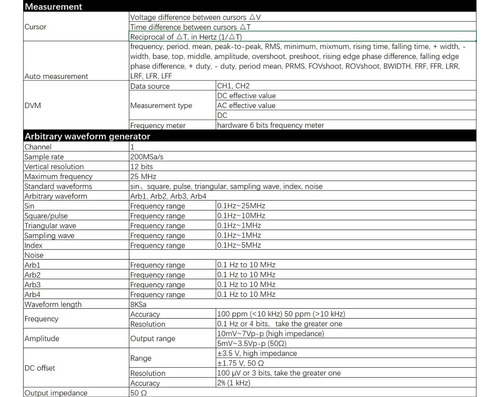
Task: Select the '0.1Hz~25MHz' value
Action: pyautogui.click(x=346, y=206)
